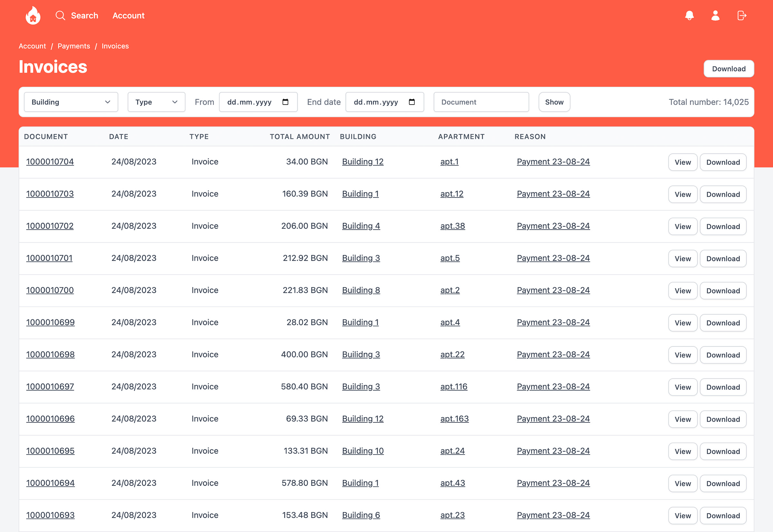Open Building 10 link
This screenshot has width=773, height=532.
363,451
